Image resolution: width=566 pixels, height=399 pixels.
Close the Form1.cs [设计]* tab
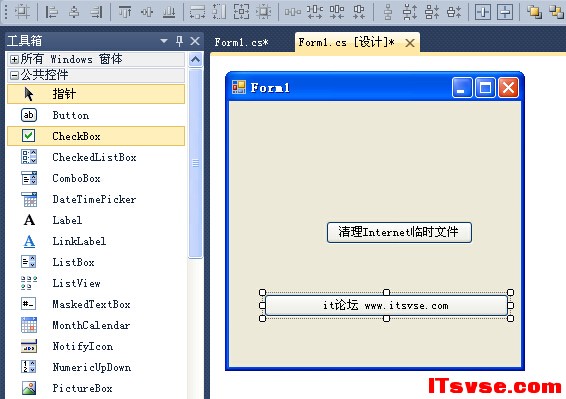click(x=410, y=43)
